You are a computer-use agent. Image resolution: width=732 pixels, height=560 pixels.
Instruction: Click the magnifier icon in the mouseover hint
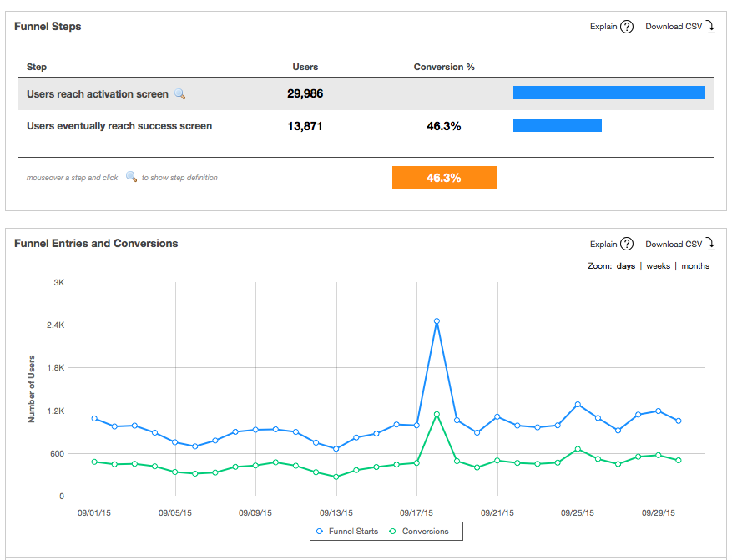pyautogui.click(x=131, y=177)
